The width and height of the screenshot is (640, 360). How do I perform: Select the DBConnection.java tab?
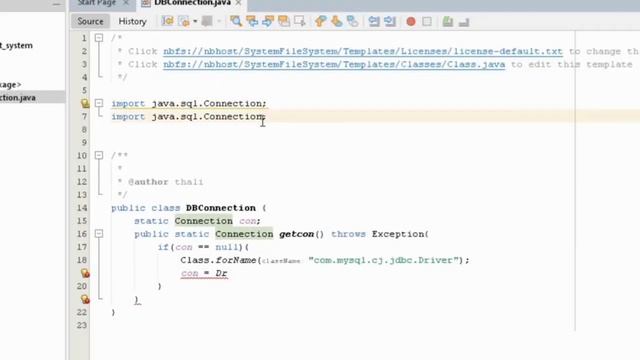pyautogui.click(x=192, y=3)
